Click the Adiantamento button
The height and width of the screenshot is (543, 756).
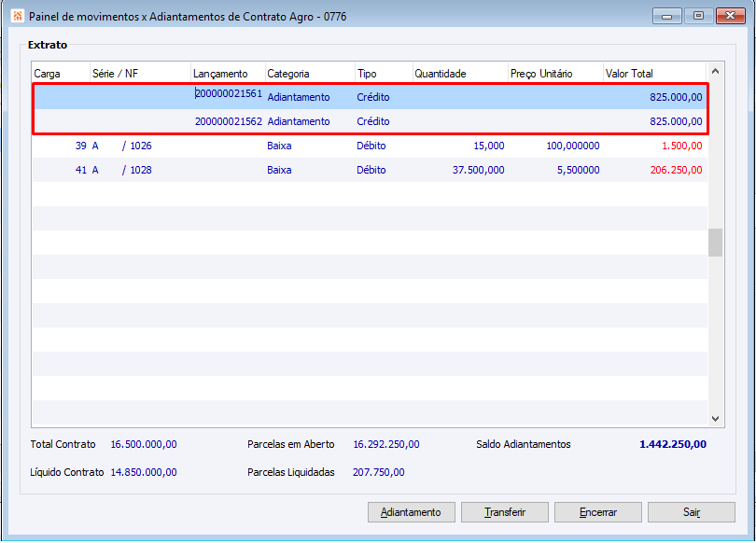[x=412, y=512]
